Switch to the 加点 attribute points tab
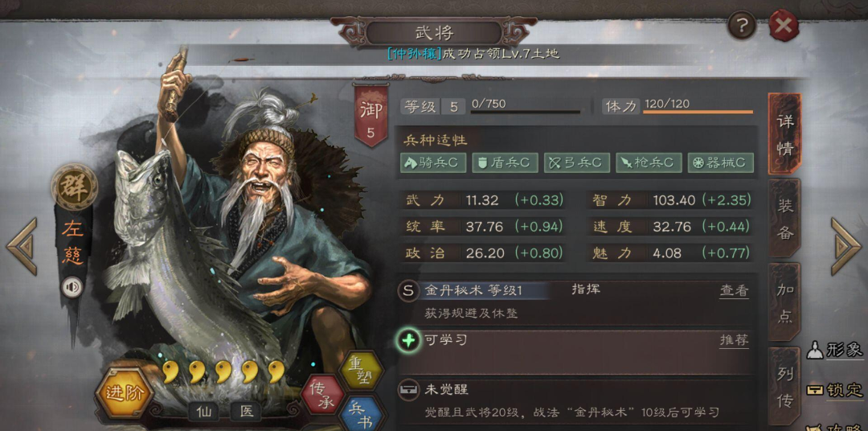 784,302
